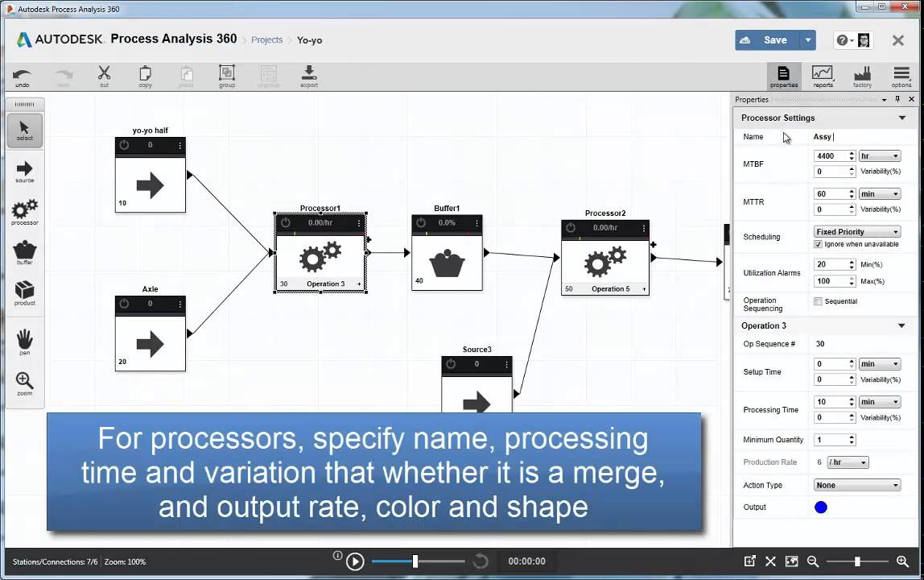Viewport: 924px width, 580px height.
Task: Add operation with Processor2 plus
Action: point(644,289)
